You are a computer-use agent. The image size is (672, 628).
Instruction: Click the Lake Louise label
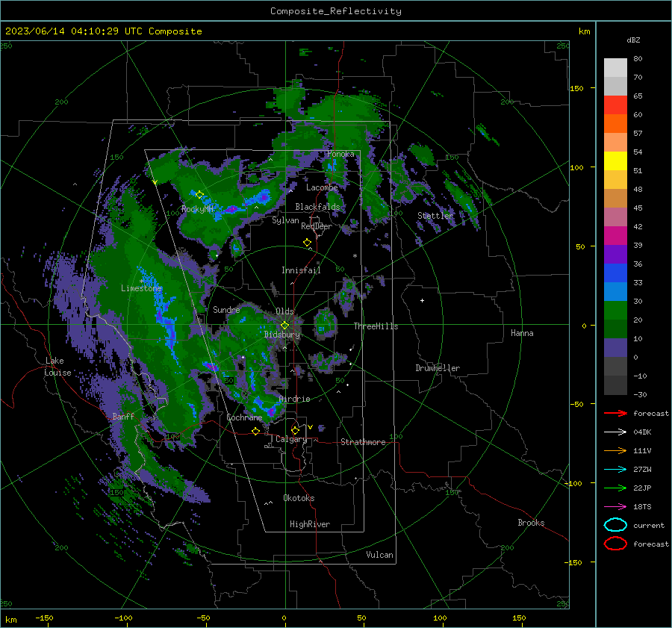57,367
